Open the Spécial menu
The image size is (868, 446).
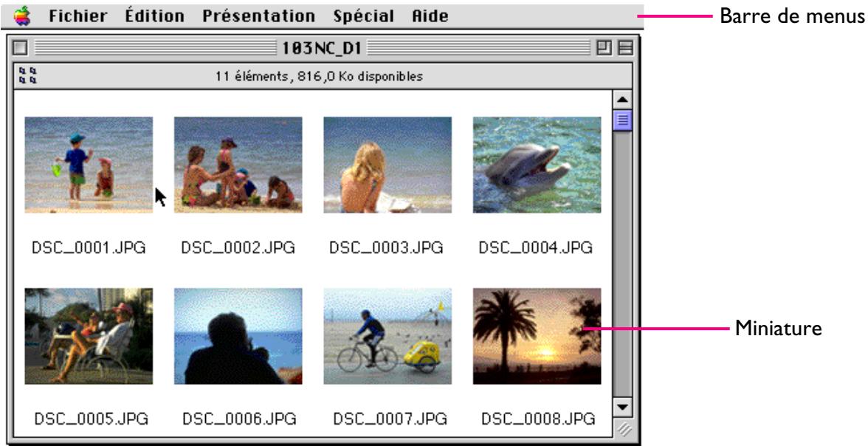click(364, 16)
